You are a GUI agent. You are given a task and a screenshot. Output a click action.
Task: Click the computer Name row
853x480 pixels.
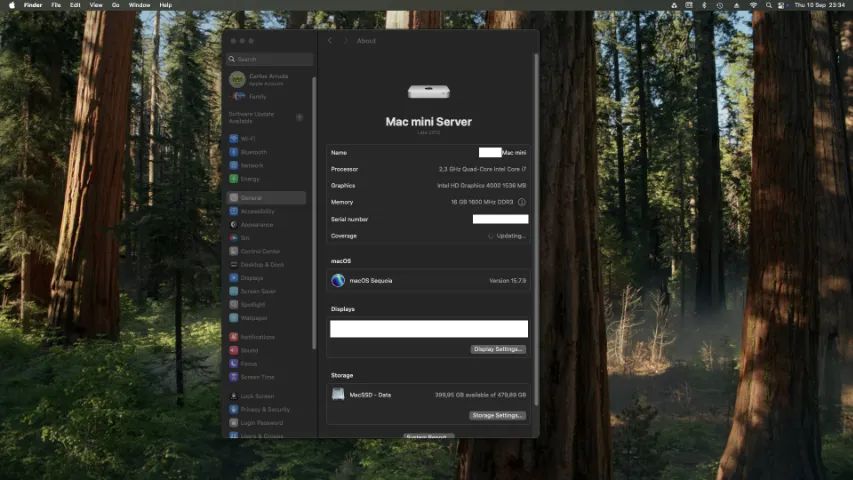pyautogui.click(x=429, y=153)
